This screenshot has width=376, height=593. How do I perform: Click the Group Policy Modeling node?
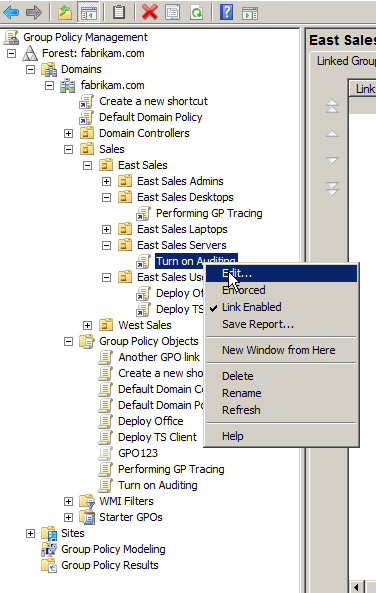[x=113, y=549]
